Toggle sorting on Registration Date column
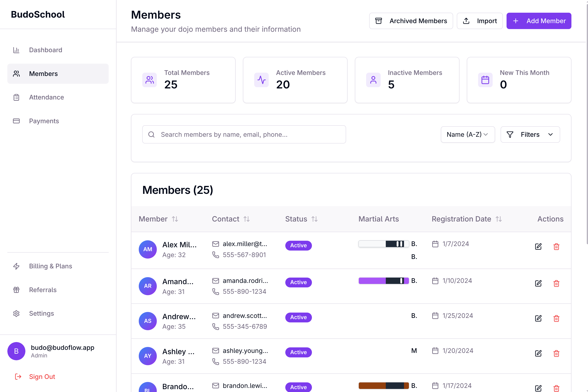 499,219
